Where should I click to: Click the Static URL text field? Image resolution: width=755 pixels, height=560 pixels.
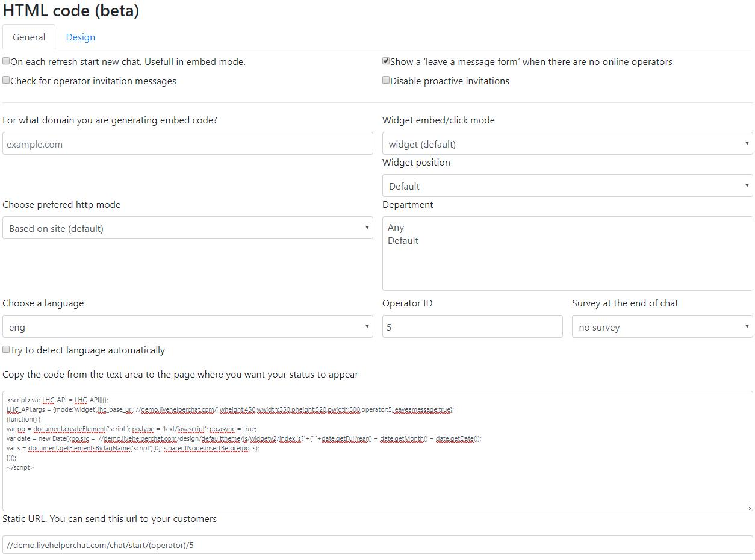pyautogui.click(x=377, y=545)
